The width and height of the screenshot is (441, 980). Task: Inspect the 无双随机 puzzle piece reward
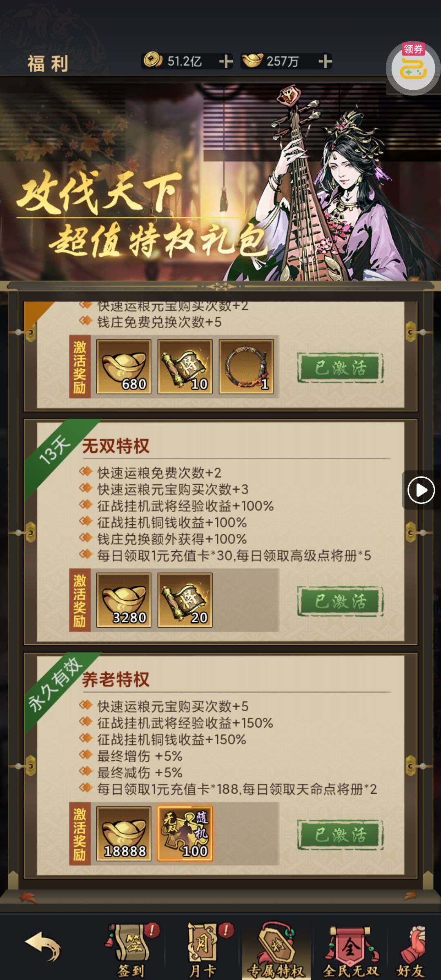pyautogui.click(x=185, y=833)
